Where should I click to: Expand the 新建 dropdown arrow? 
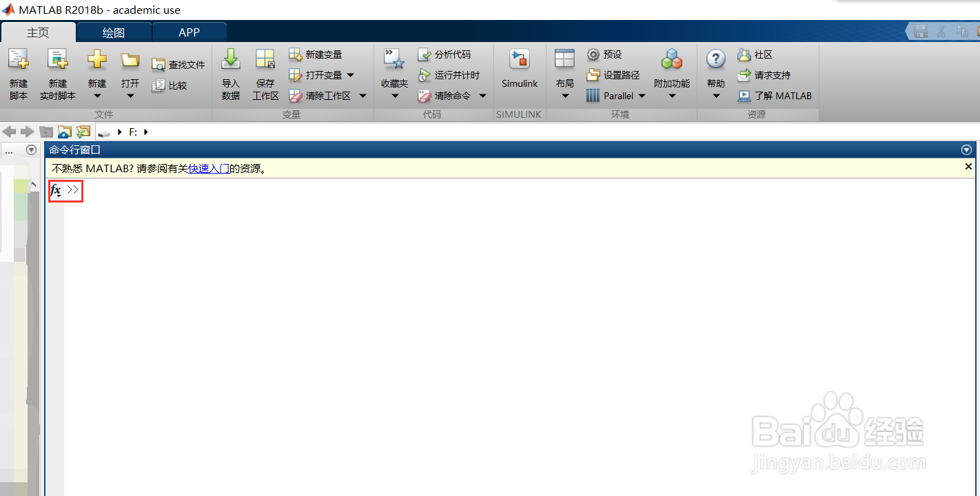click(x=97, y=96)
